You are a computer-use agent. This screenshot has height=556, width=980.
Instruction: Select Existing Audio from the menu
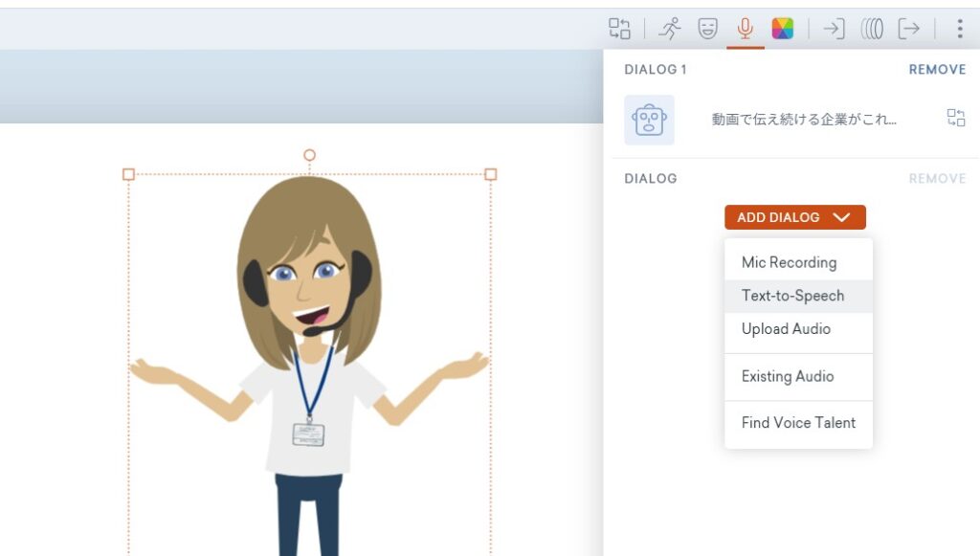coord(788,376)
